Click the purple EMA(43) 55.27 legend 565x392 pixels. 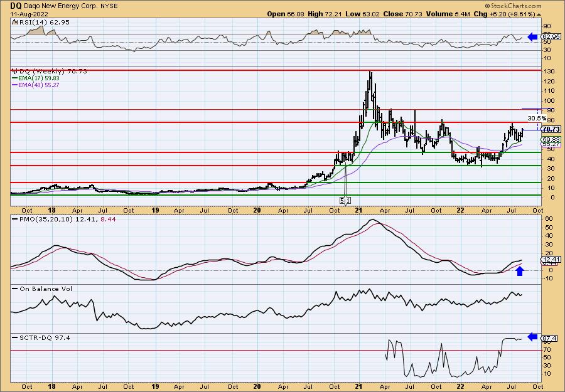pyautogui.click(x=36, y=85)
